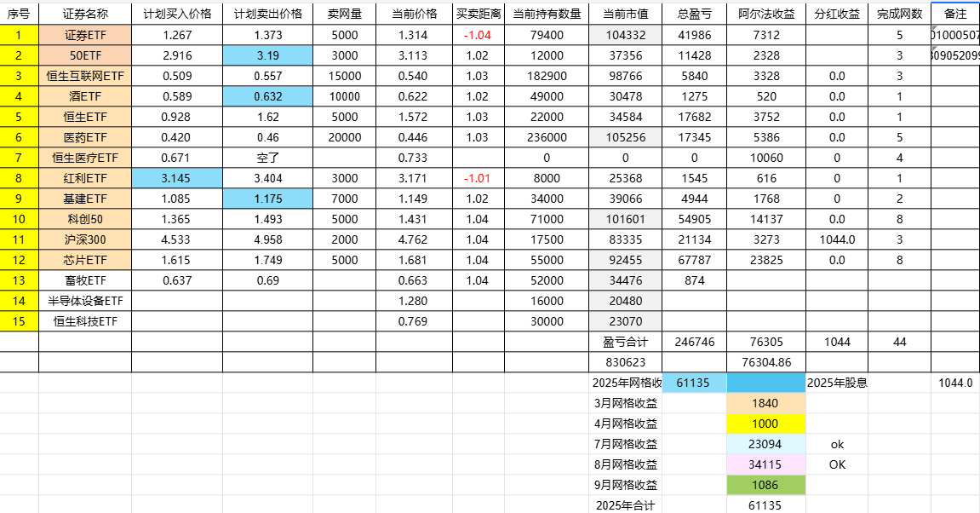Screen dimensions: 980x513
Task: Click the 沪深300 name cell
Action: click(85, 239)
